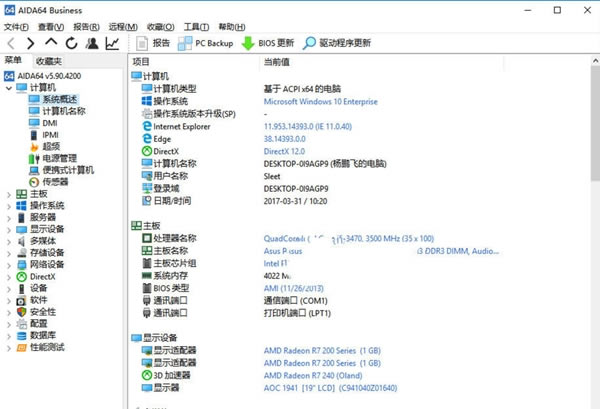
Task: Select 超频 in the tree
Action: [x=51, y=146]
